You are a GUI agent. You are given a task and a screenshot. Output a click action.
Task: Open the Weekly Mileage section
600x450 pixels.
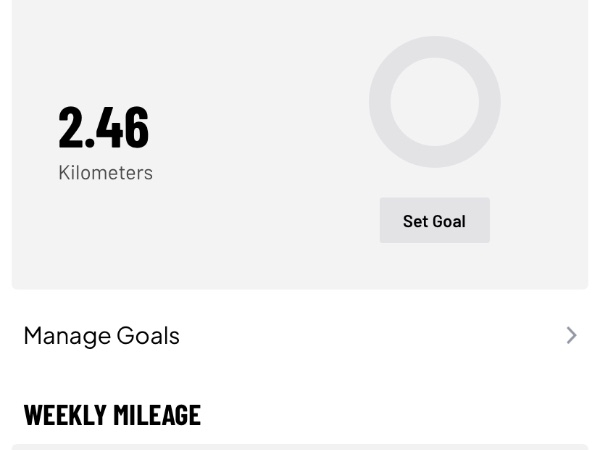click(x=112, y=414)
